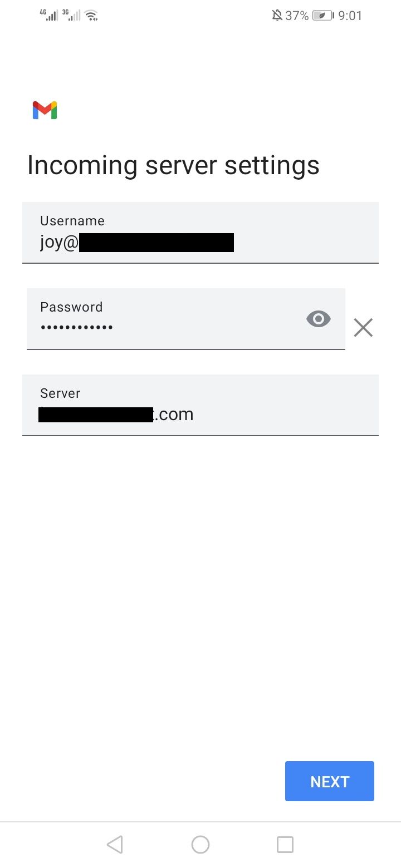
Task: Tap the NEXT button
Action: (x=330, y=781)
